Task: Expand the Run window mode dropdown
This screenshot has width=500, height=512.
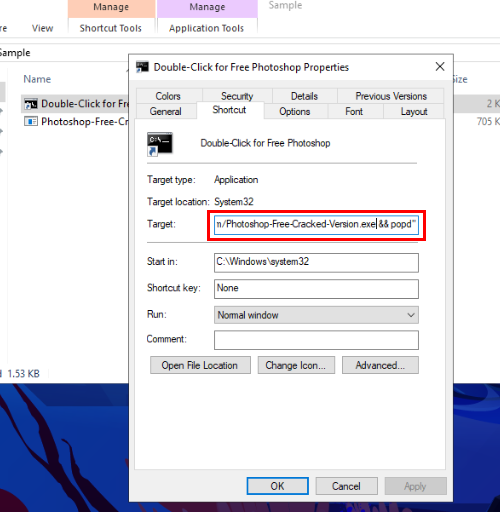Action: 316,315
